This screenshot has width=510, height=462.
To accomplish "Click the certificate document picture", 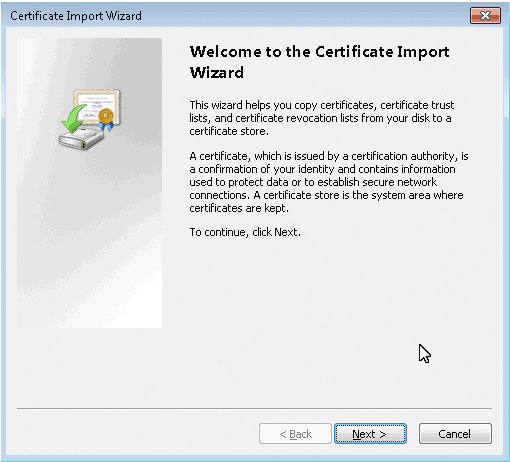I will click(97, 105).
